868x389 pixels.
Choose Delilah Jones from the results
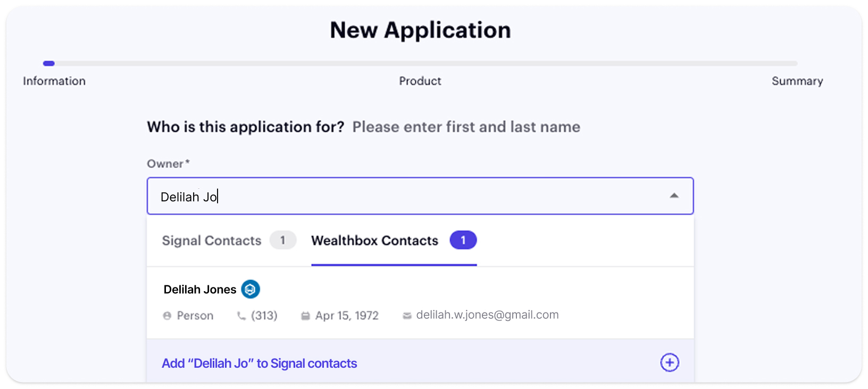coord(200,290)
